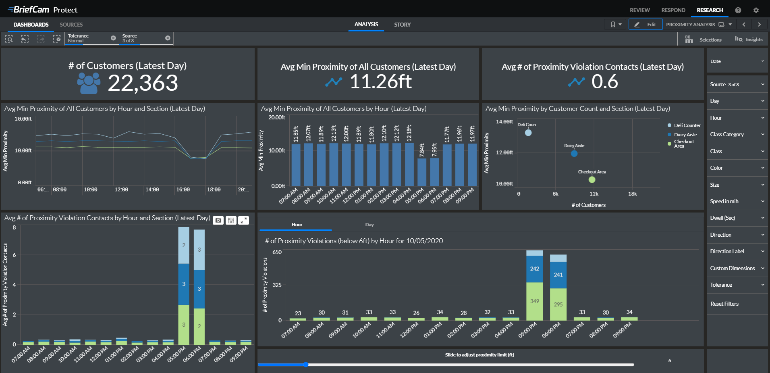
Task: Switch violations chart to Day tab
Action: point(369,224)
